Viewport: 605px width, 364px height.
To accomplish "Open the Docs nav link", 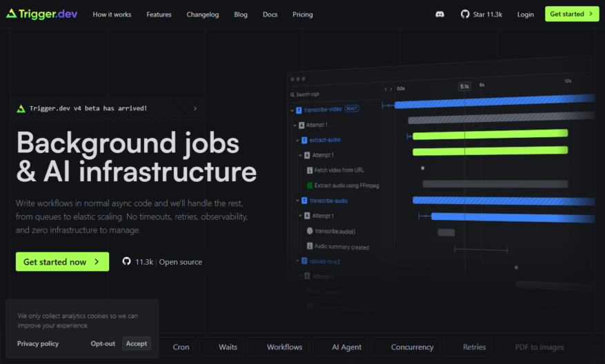I will pos(270,14).
